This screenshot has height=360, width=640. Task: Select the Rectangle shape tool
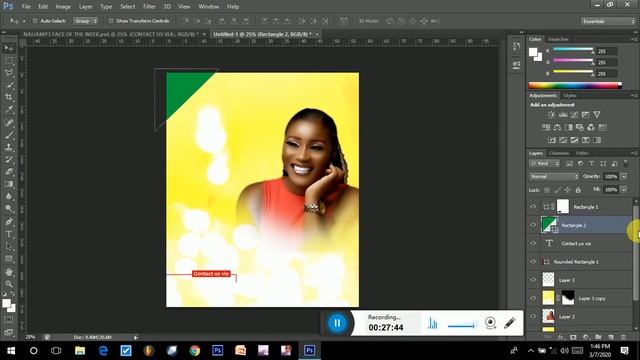pyautogui.click(x=9, y=259)
